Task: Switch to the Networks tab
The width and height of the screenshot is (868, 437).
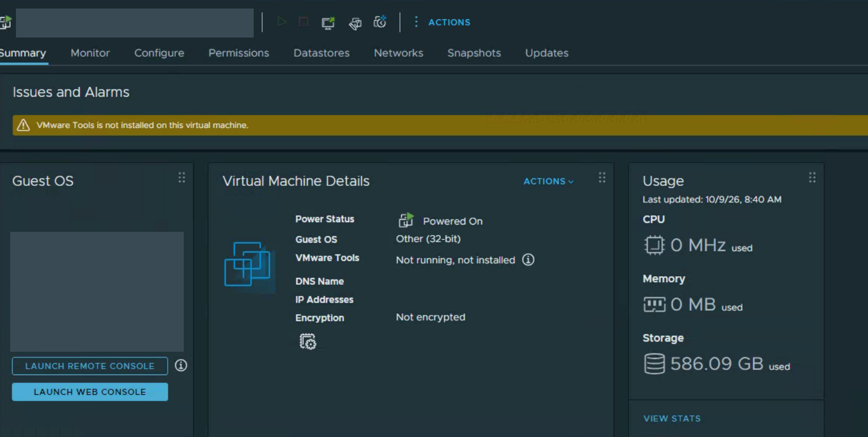Action: coord(399,53)
